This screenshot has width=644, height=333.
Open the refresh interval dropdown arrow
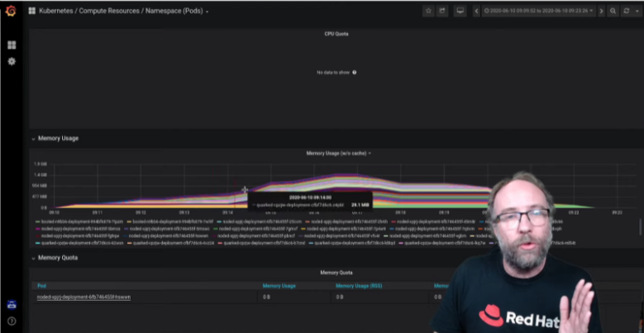pyautogui.click(x=637, y=11)
